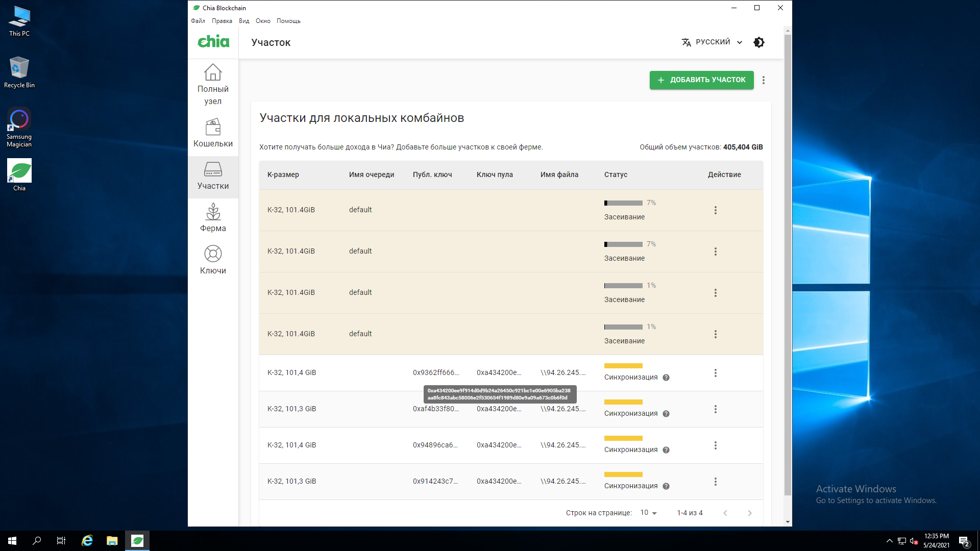Click the public key 0xaf4b33f80...

coord(436,409)
